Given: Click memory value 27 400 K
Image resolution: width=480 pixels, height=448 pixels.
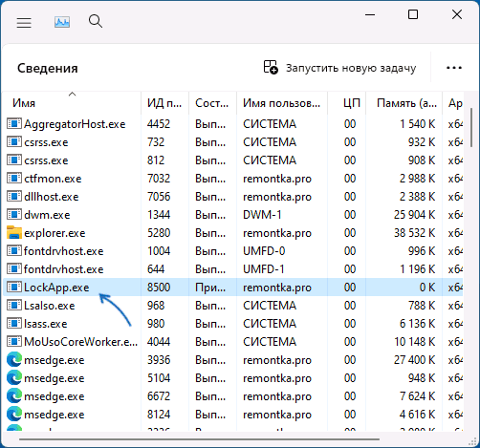Looking at the screenshot, I should pyautogui.click(x=414, y=360).
